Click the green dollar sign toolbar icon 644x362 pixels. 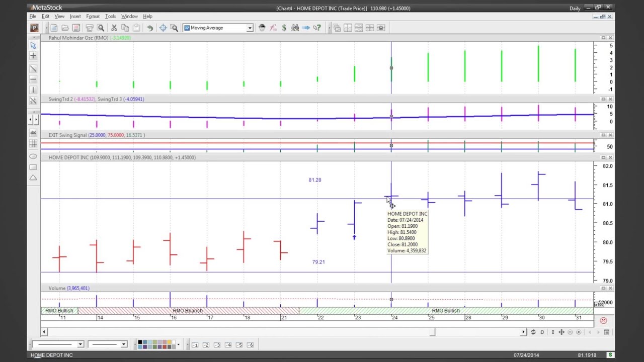point(284,28)
